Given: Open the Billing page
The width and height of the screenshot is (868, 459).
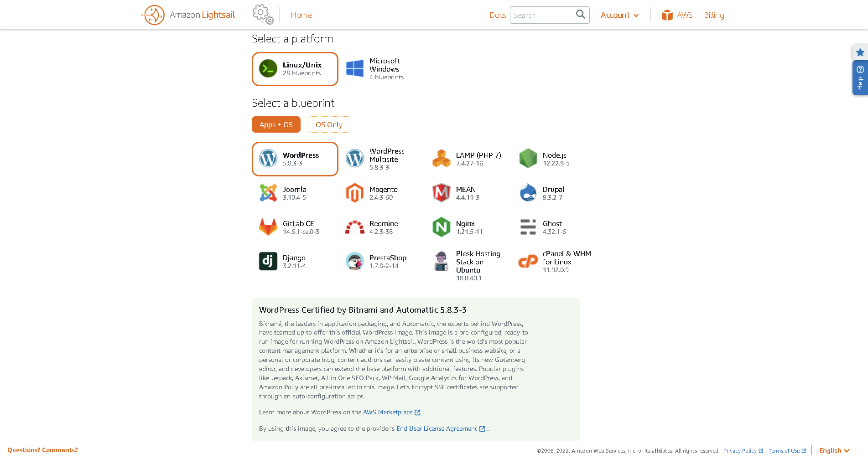Looking at the screenshot, I should 714,15.
